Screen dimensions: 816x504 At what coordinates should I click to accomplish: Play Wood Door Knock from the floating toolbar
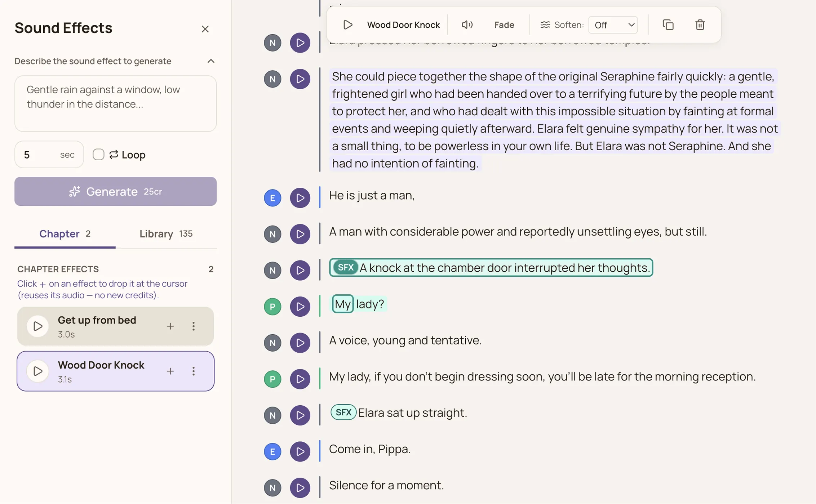coord(348,25)
